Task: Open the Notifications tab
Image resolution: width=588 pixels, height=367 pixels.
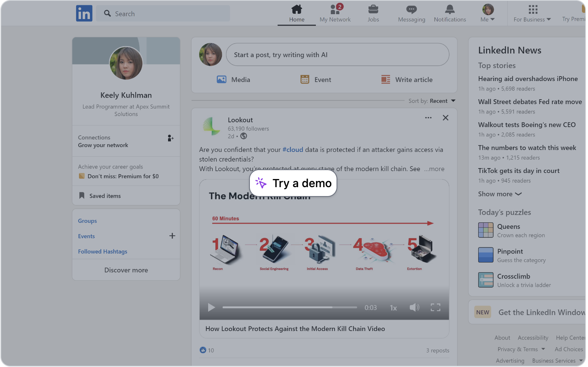Action: [450, 13]
